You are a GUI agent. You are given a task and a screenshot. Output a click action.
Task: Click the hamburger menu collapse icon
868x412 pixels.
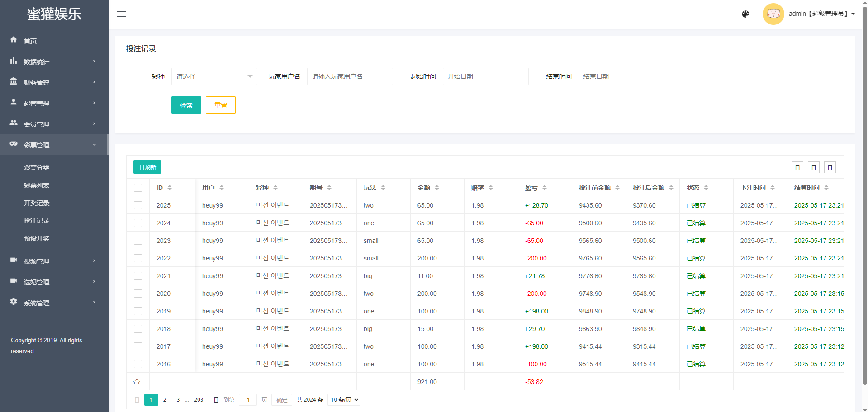121,14
